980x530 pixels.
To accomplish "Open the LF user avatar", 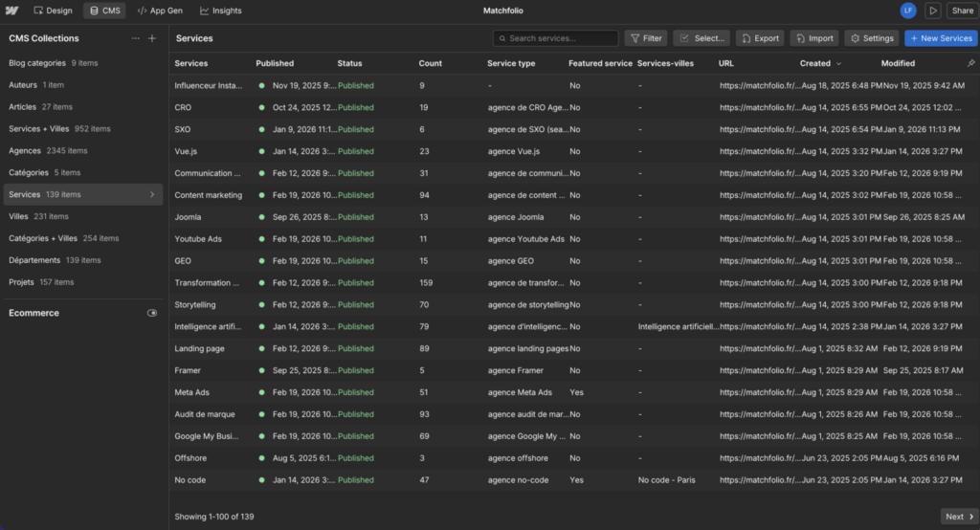I will coord(907,11).
